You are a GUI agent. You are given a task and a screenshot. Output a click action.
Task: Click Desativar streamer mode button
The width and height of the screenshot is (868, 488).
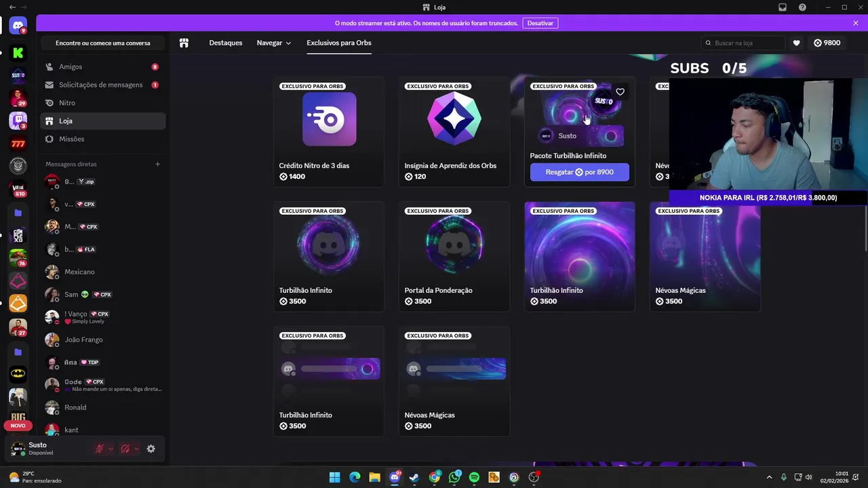point(540,23)
